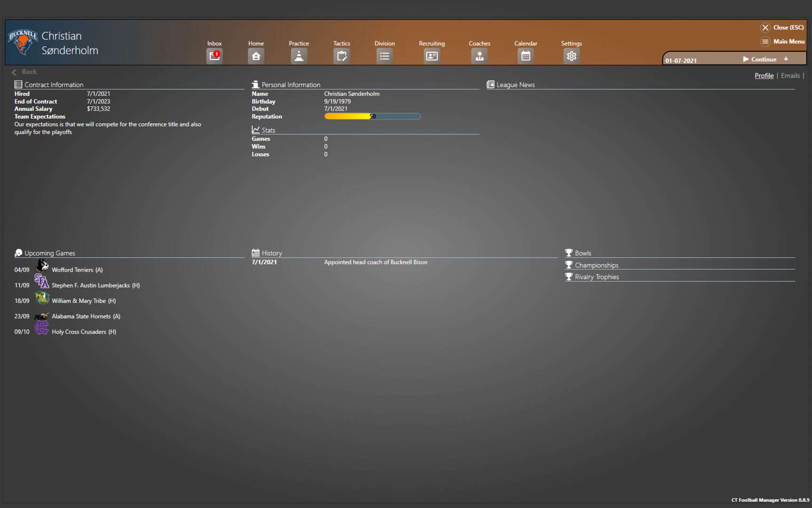
Task: Open Practice cone icon
Action: coord(298,56)
